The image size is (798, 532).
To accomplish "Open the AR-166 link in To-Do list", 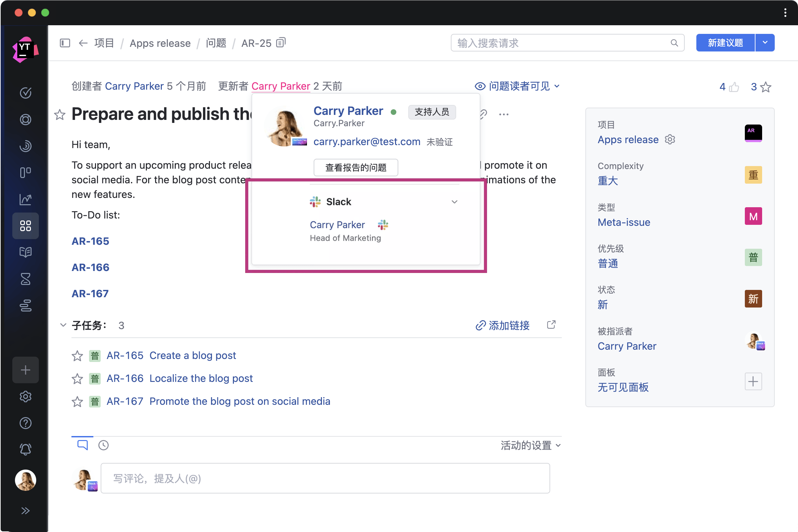I will (x=90, y=267).
